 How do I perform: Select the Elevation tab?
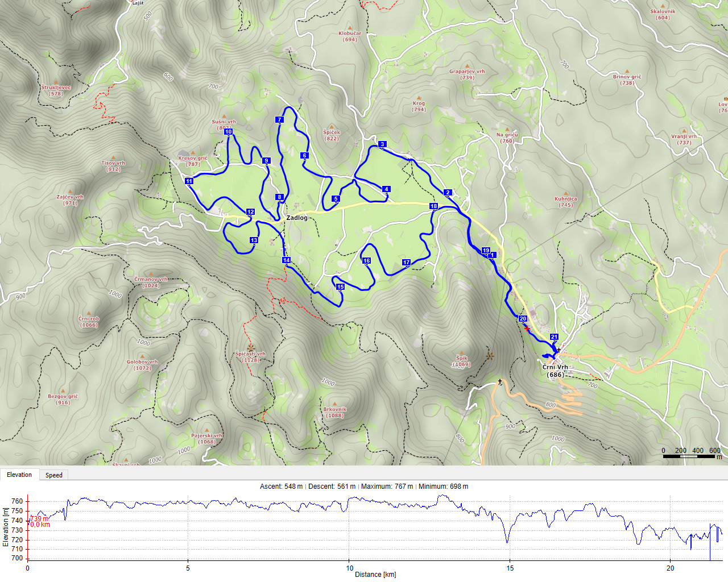click(x=19, y=475)
